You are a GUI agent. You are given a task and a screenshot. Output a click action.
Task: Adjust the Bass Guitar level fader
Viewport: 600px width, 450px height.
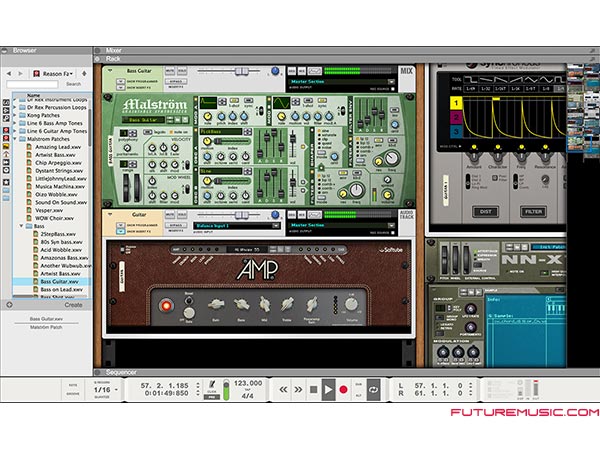[x=241, y=71]
